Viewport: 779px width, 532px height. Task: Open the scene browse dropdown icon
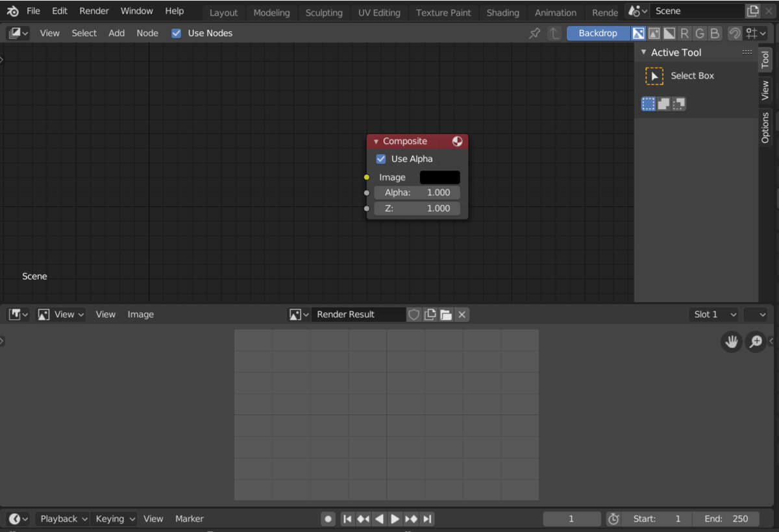(638, 11)
